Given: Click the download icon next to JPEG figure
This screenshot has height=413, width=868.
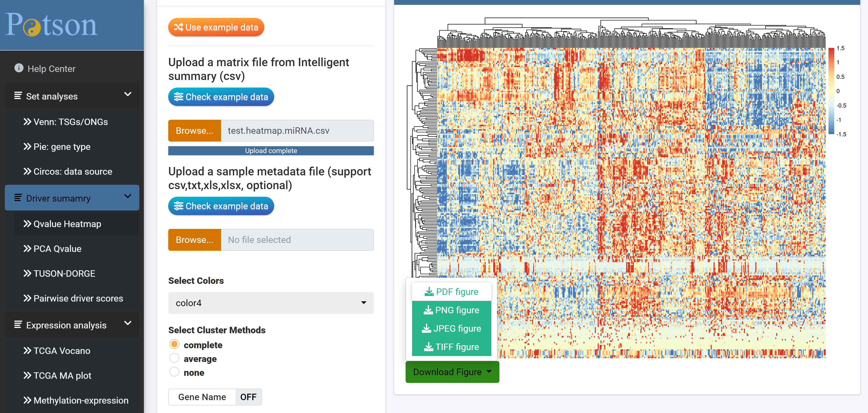Looking at the screenshot, I should click(x=426, y=328).
